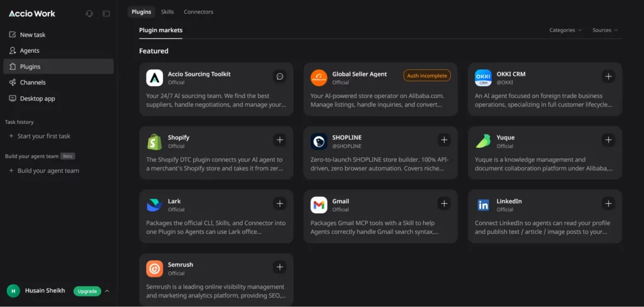Viewport: 644px width, 307px height.
Task: Add the Yuque plugin
Action: tap(608, 140)
